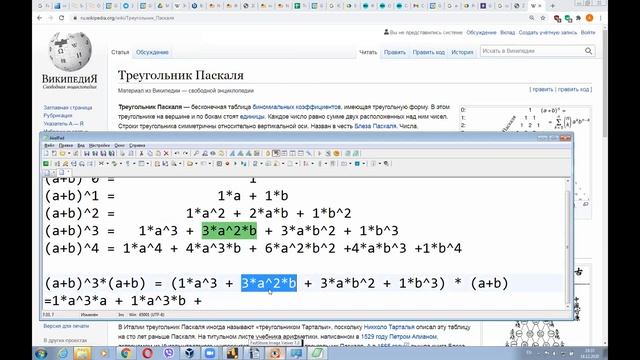Image resolution: width=640 pixels, height=360 pixels.
Task: Open Opera from the taskbar
Action: (147, 353)
